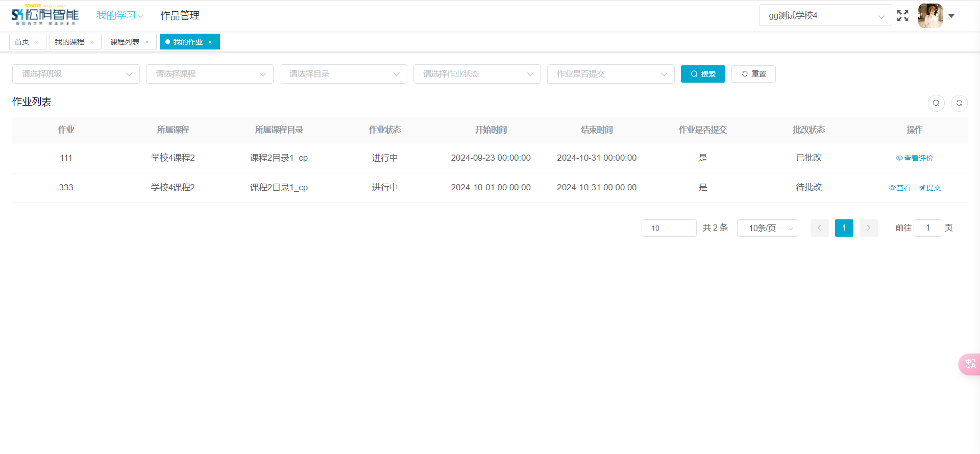980x454 pixels.
Task: Click the round refresh icon above table
Action: pos(959,103)
